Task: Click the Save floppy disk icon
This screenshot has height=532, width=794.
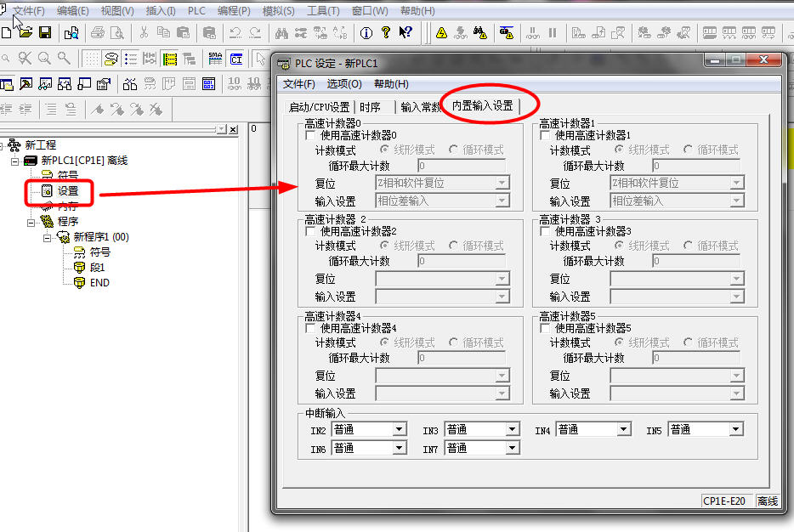Action: click(45, 33)
